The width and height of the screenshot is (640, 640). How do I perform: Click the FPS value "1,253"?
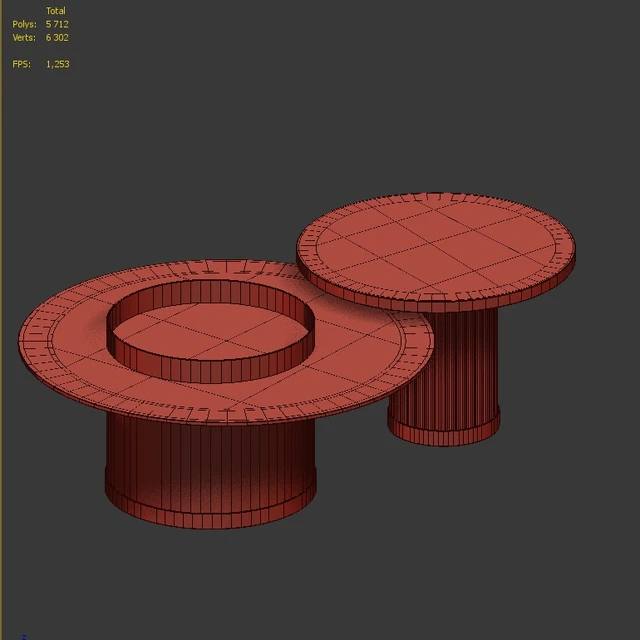pos(58,64)
